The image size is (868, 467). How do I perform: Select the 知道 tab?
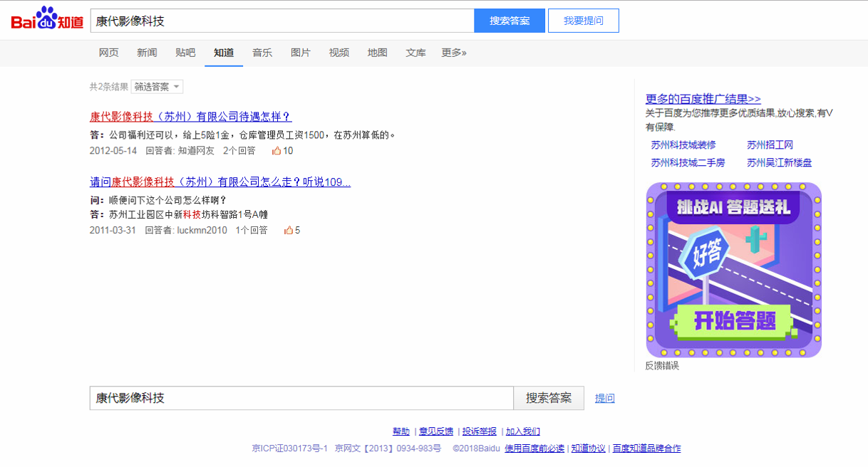click(224, 53)
